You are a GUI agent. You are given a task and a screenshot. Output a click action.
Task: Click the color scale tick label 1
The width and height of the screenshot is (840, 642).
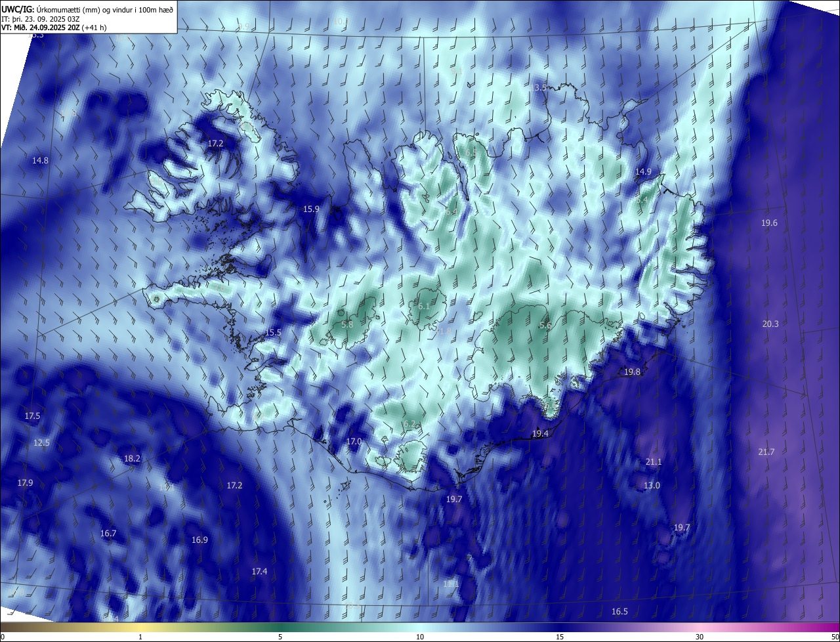(140, 637)
